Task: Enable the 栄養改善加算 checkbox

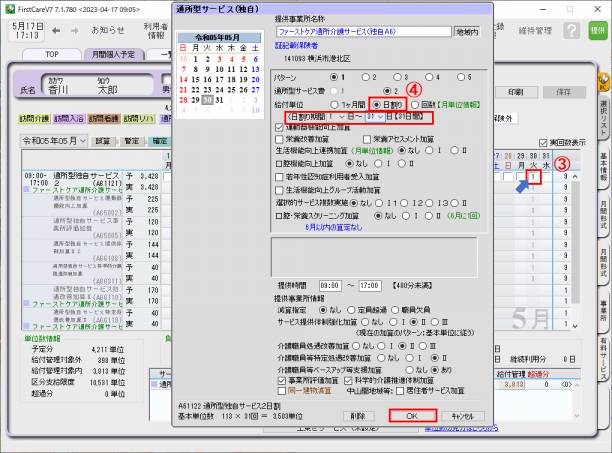Action: 281,140
